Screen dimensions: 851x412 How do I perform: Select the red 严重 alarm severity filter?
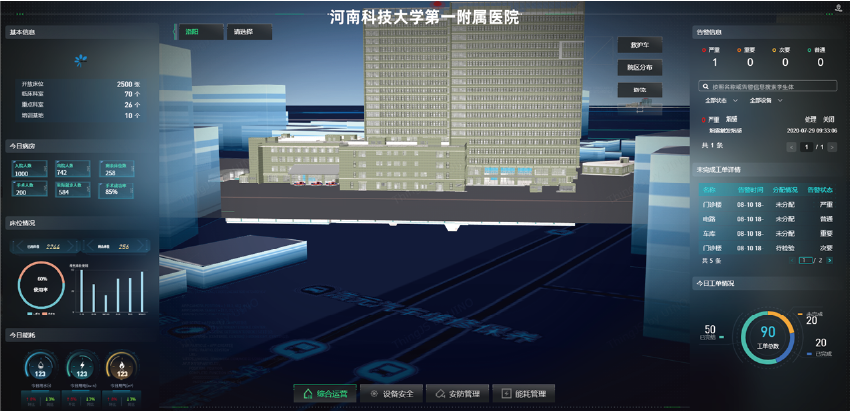click(713, 49)
